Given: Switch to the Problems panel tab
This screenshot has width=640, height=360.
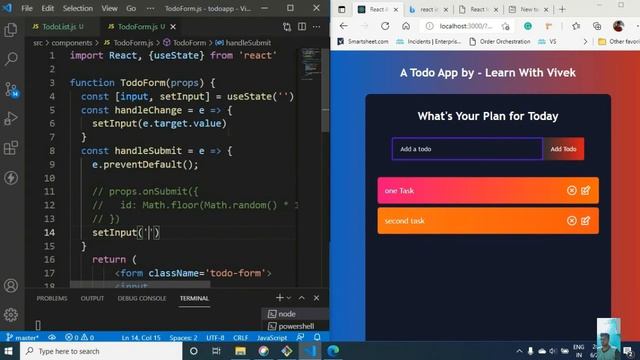Looking at the screenshot, I should coord(52,298).
